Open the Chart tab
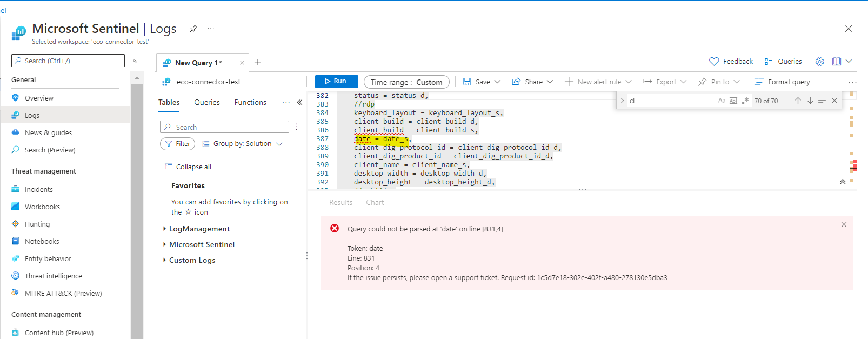Screen dimensions: 868x339 point(375,202)
